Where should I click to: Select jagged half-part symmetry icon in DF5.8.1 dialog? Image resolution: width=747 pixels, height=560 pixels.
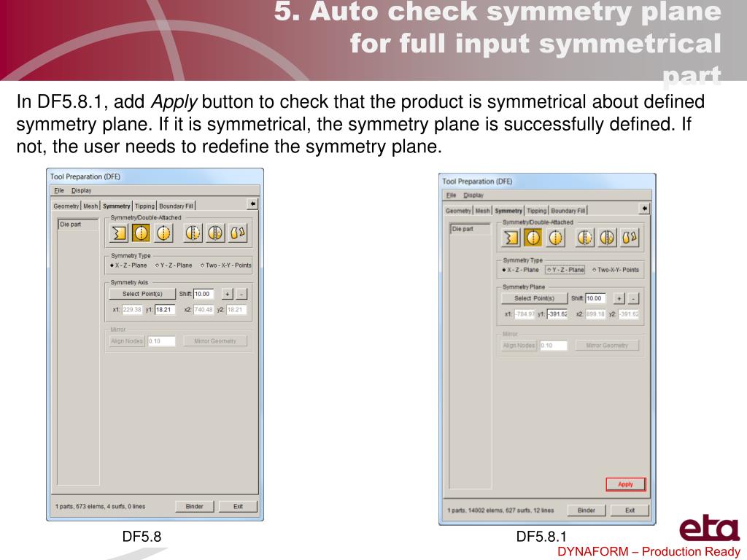(x=511, y=237)
